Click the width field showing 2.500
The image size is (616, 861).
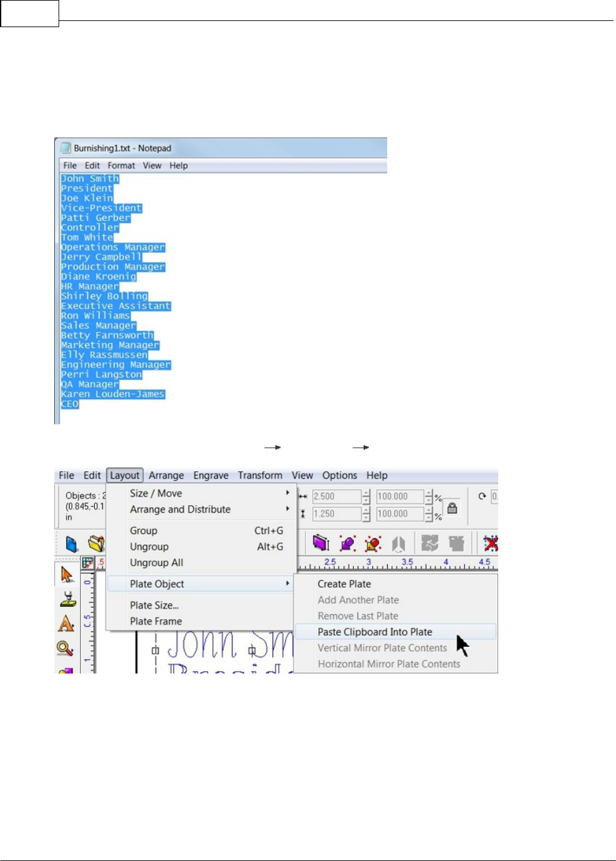(x=336, y=496)
